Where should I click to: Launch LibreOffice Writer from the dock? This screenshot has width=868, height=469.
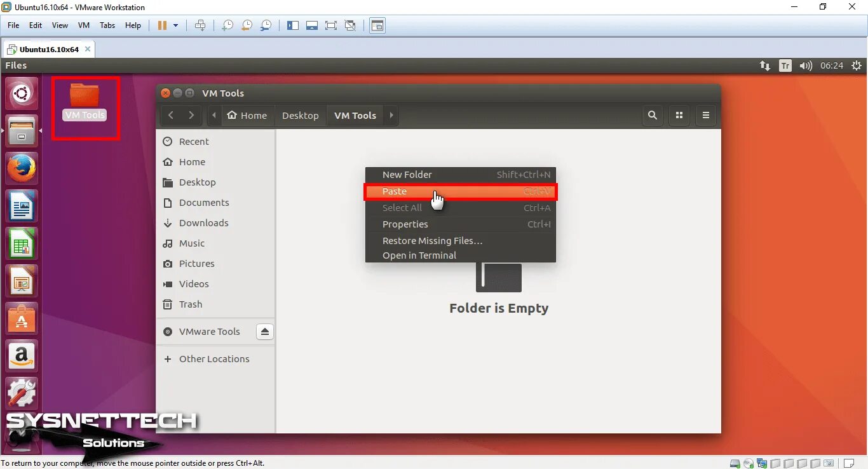(x=22, y=206)
